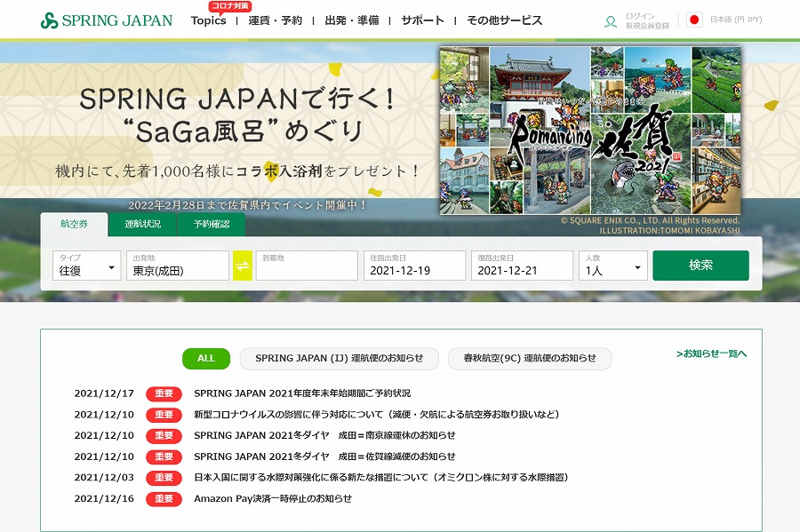800x532 pixels.
Task: Click the 重要 badge beside 2021/12/17
Action: pos(164,393)
